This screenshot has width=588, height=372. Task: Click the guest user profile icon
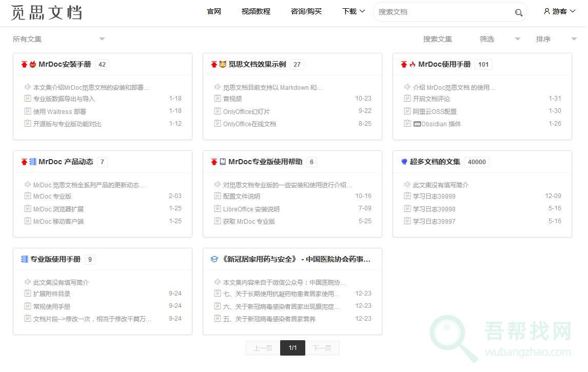tap(547, 11)
